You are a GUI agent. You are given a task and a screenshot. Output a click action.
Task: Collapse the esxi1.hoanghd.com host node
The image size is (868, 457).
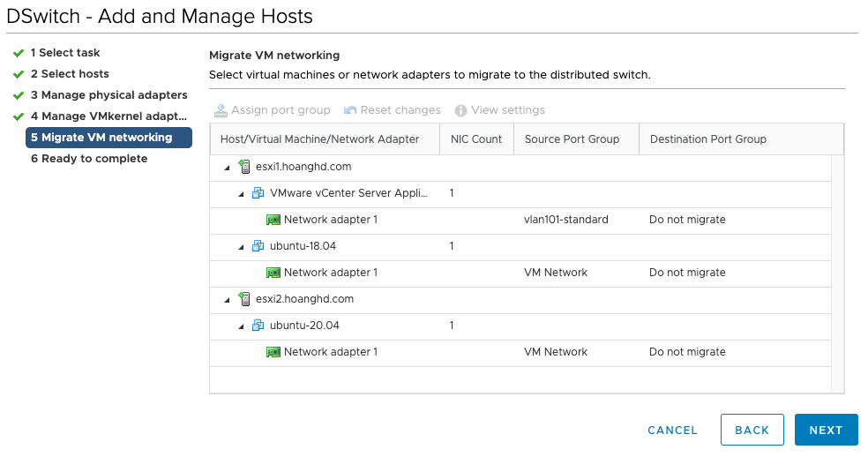227,168
